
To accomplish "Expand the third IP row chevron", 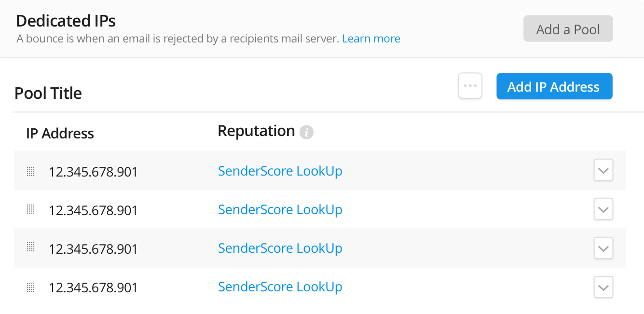I will [x=603, y=248].
